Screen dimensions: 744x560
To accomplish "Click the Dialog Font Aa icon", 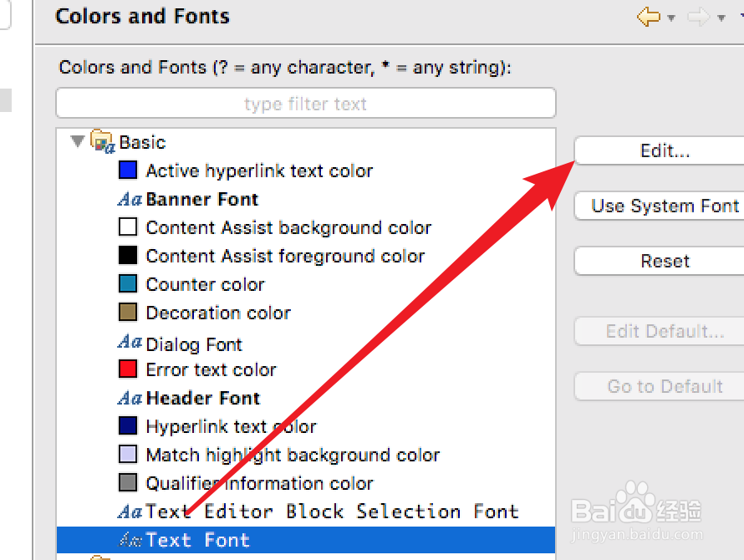I will [129, 342].
